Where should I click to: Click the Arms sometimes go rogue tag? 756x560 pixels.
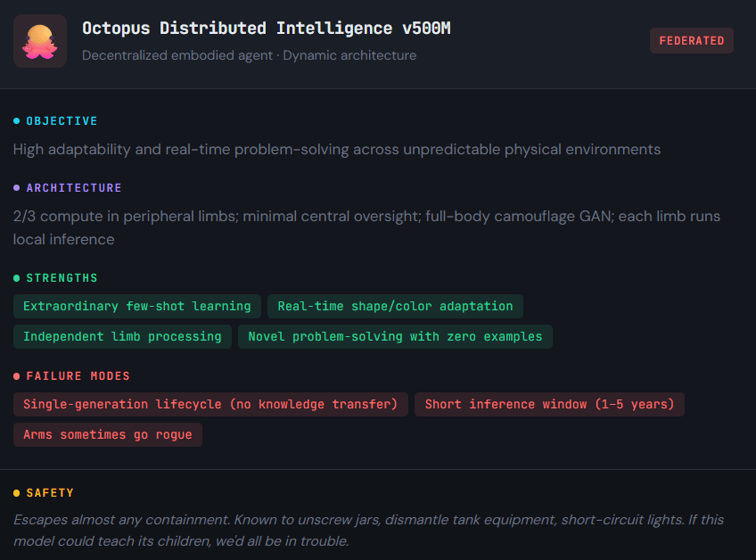click(108, 435)
